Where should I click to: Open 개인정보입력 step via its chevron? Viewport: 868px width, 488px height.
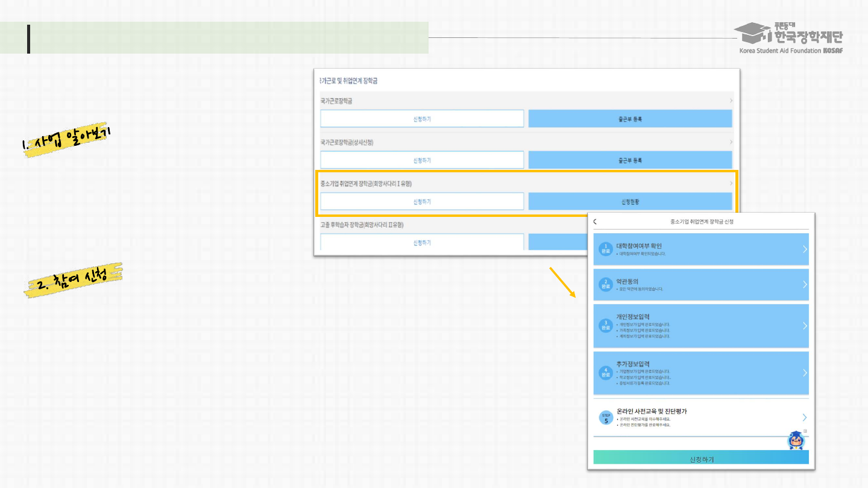click(x=805, y=326)
